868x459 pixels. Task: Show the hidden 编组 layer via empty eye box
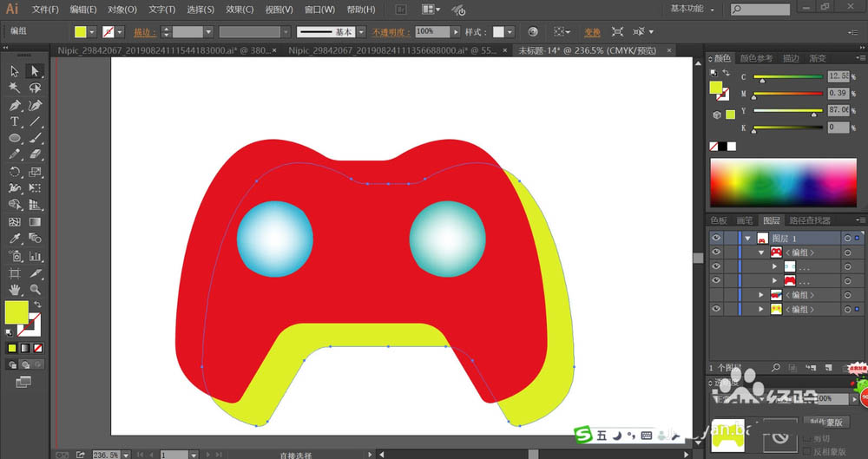[716, 295]
